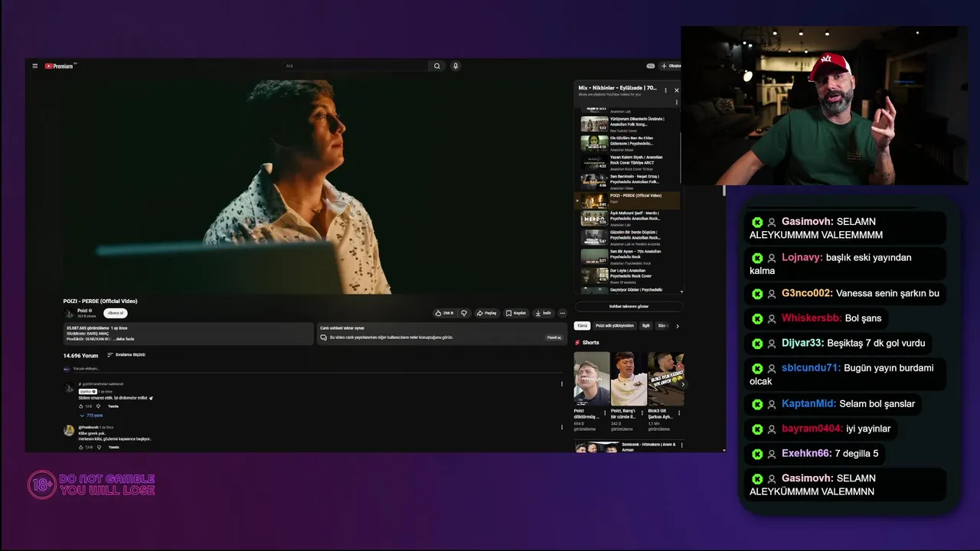
Task: Open Short Blok3 Git Şarkısı
Action: pyautogui.click(x=665, y=379)
